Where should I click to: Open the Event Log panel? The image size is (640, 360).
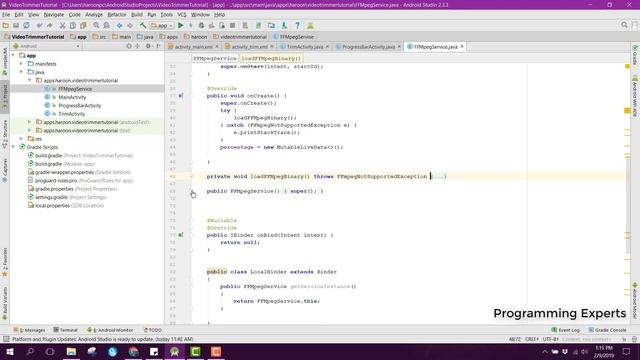[565, 330]
